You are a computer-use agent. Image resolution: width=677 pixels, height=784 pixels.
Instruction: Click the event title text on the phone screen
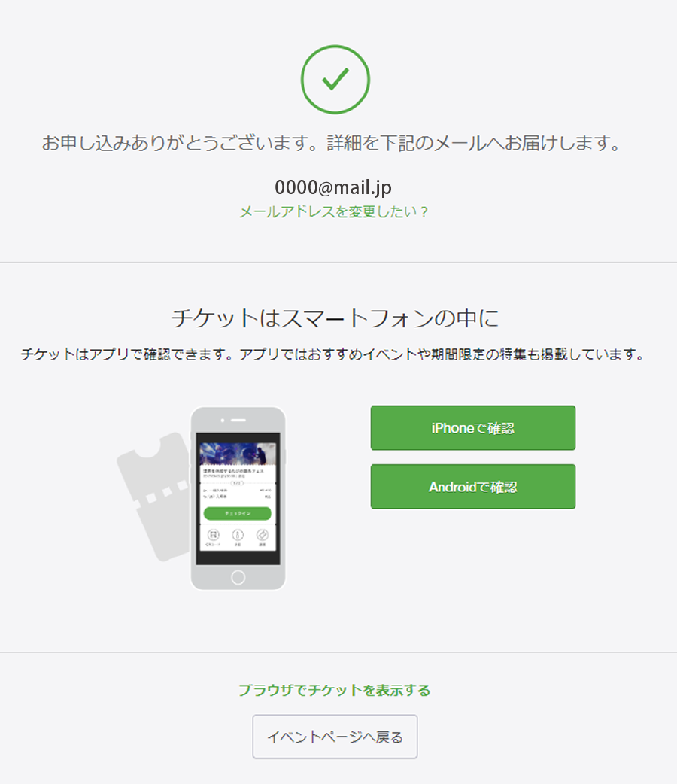click(233, 471)
